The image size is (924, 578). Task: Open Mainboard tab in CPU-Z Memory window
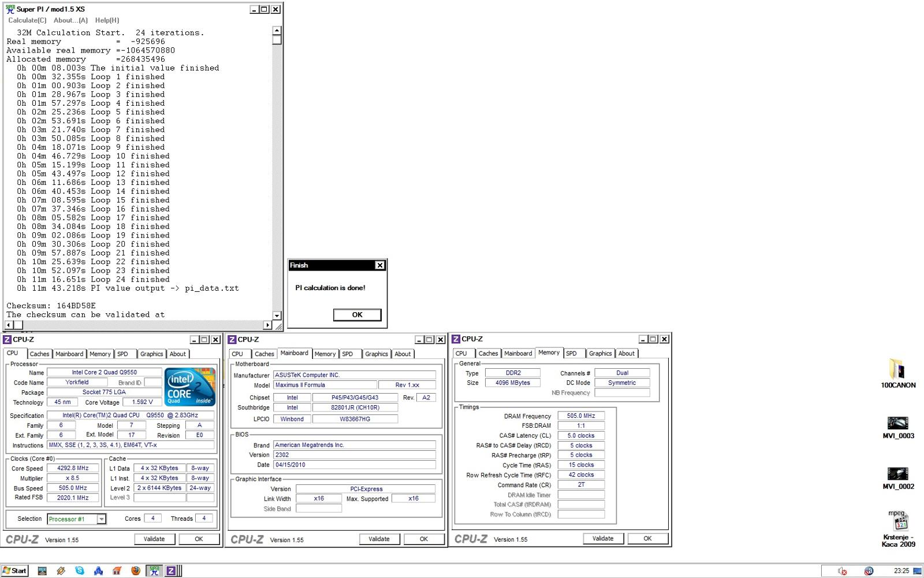[518, 353]
